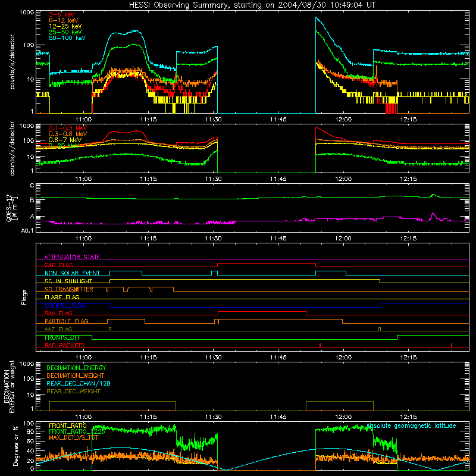Click the FRONT_RATIO legend label
Viewport: 476px width, 476px height.
click(x=68, y=425)
